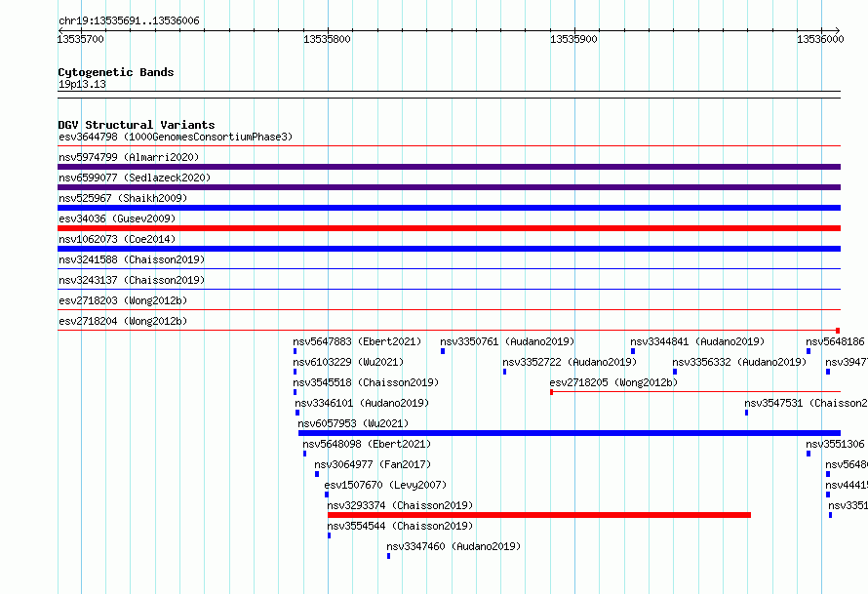The width and height of the screenshot is (868, 594).
Task: Click the nsv3293374 (Chaisson2019) red bar
Action: (x=539, y=515)
